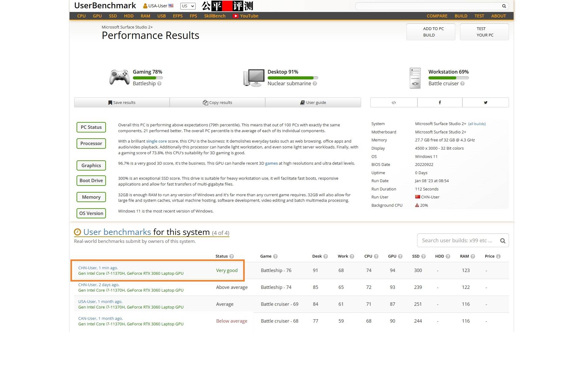The height and width of the screenshot is (368, 588).
Task: Click the question icon next to Status column
Action: tap(232, 256)
